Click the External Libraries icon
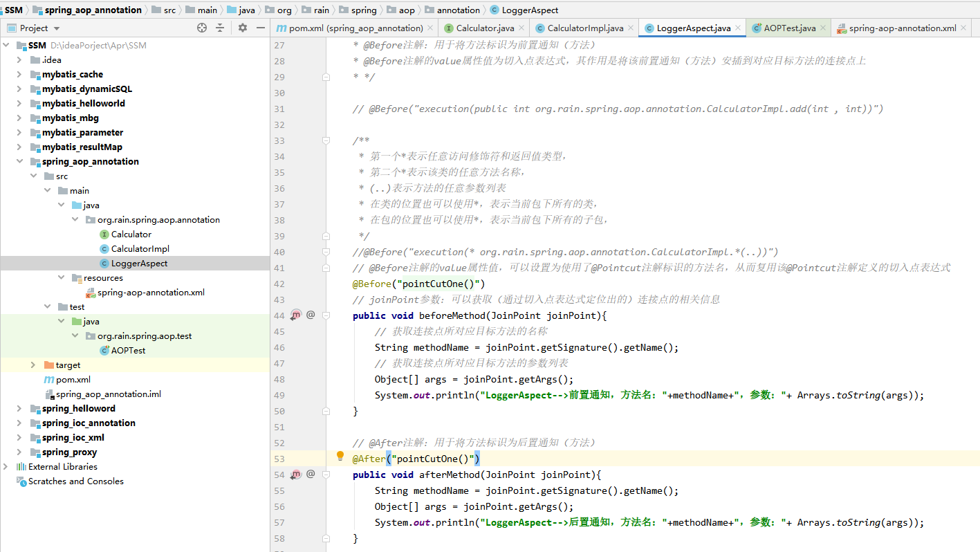 coord(21,467)
